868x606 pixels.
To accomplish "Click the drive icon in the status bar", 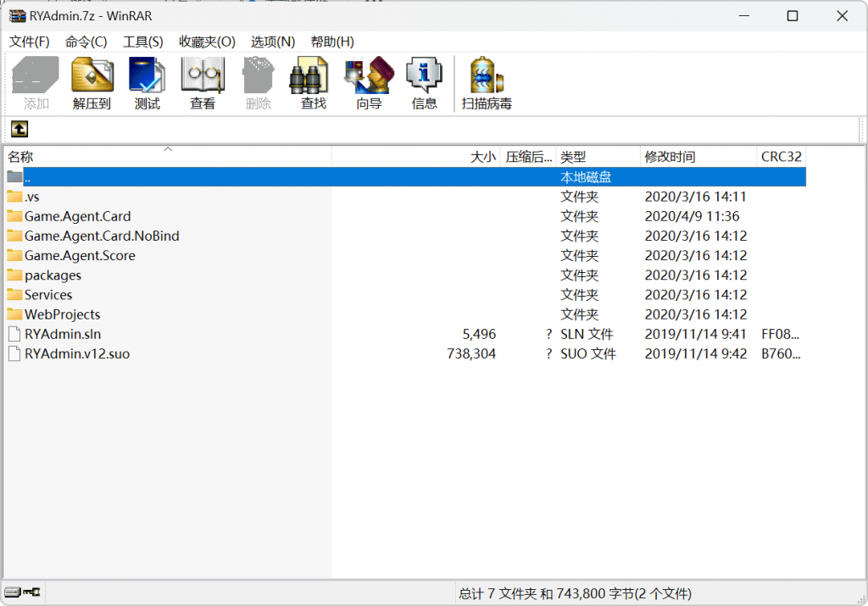I will click(12, 593).
